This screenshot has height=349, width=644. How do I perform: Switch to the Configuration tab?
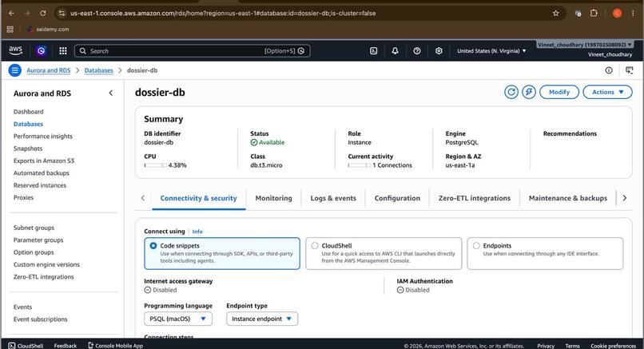coord(397,198)
